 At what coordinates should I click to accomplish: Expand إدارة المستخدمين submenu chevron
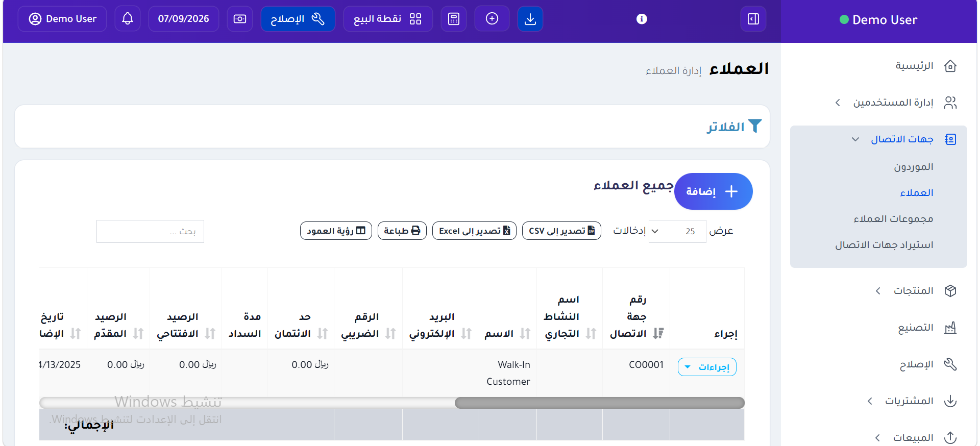click(838, 103)
